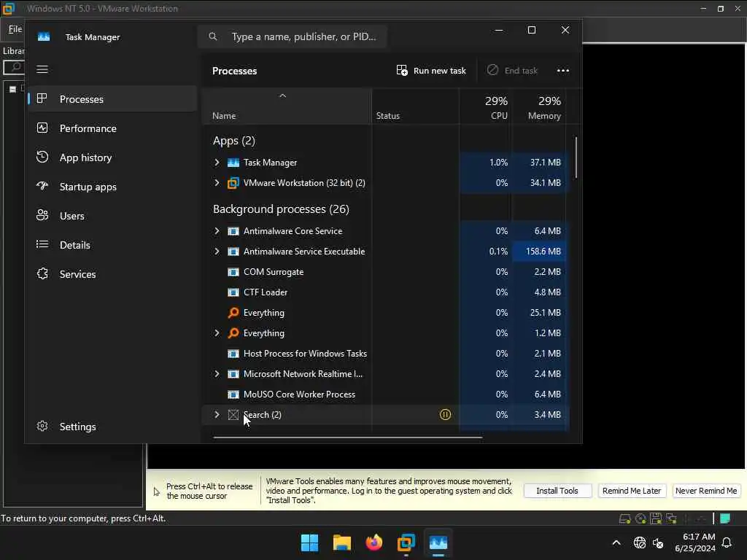Viewport: 747px width, 560px height.
Task: Click the taskbar clock 6:17 AM
Action: coord(695,542)
